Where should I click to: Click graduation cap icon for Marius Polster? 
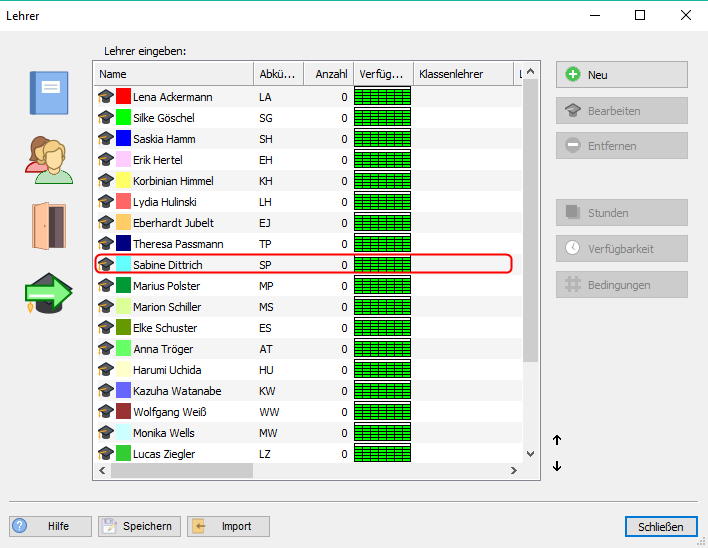pyautogui.click(x=106, y=285)
